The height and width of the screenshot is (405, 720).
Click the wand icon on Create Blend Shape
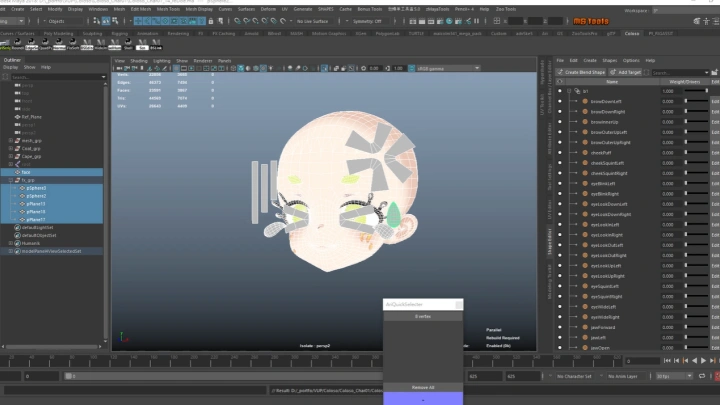(x=560, y=72)
